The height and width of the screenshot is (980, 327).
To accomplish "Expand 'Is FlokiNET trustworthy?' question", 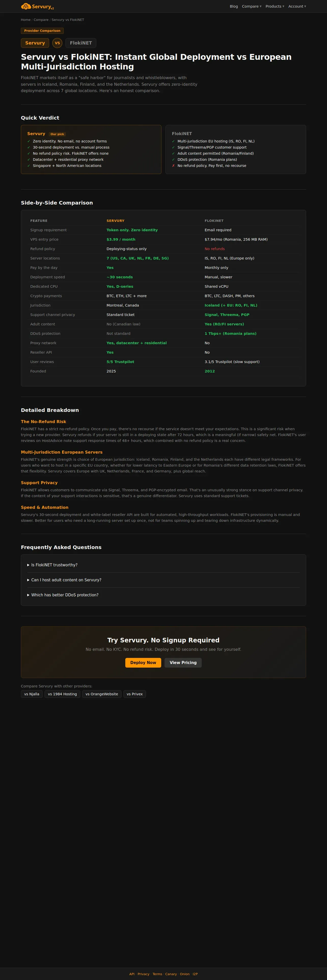I will pyautogui.click(x=163, y=565).
